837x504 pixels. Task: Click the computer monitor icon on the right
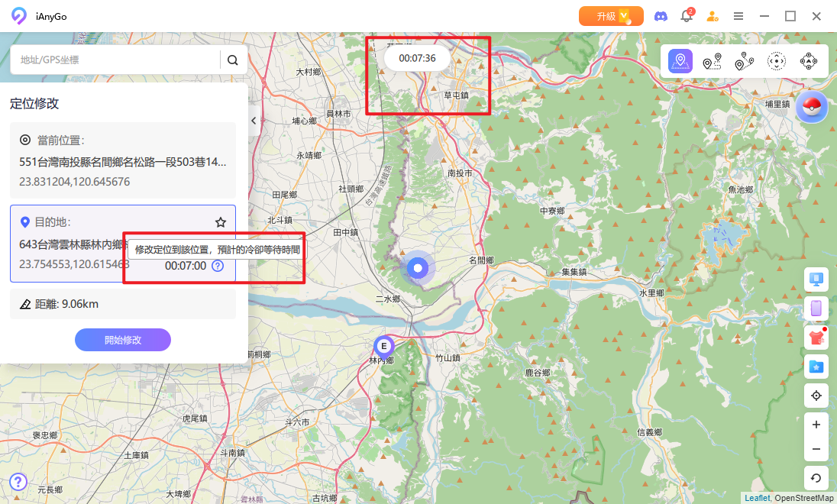[816, 279]
